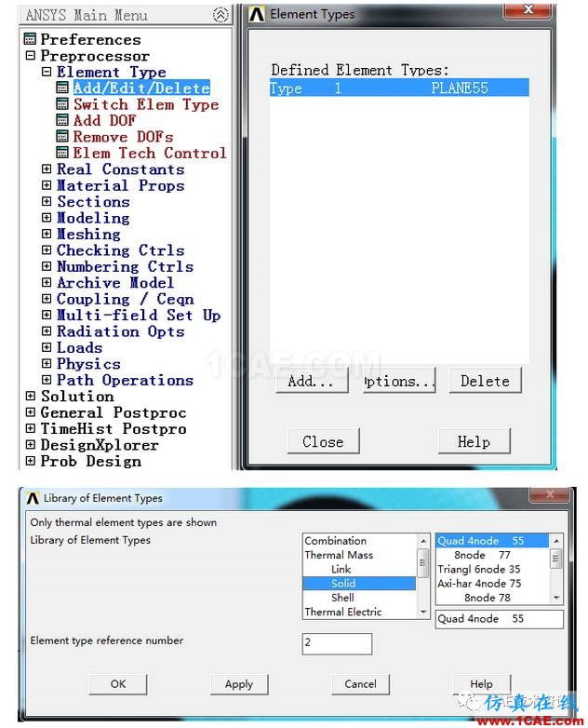Expand the Multi-field Set Up node
This screenshot has width=588, height=728.
point(47,315)
